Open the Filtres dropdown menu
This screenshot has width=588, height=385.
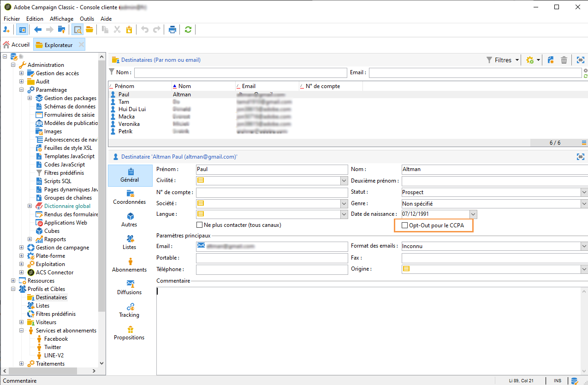point(517,60)
